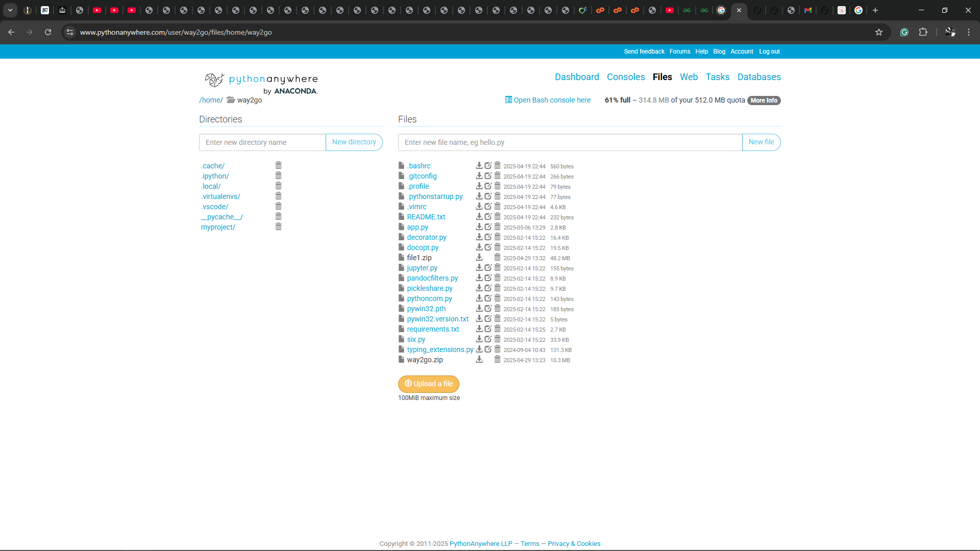Delete the myproject directory

[x=278, y=227]
